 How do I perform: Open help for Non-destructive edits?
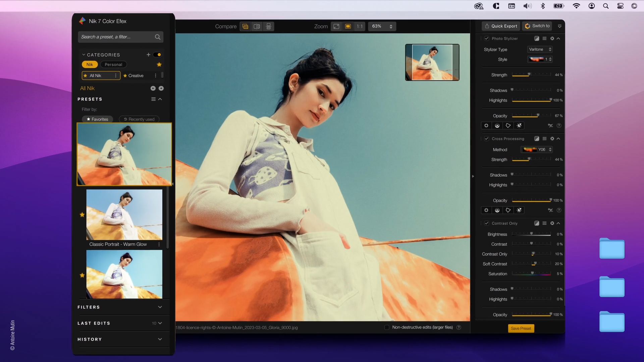pyautogui.click(x=459, y=327)
